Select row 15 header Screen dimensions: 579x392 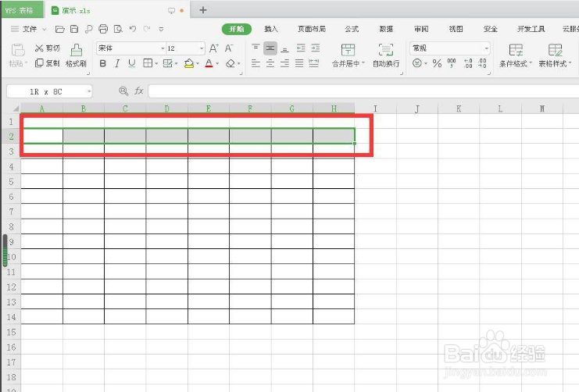(11, 332)
